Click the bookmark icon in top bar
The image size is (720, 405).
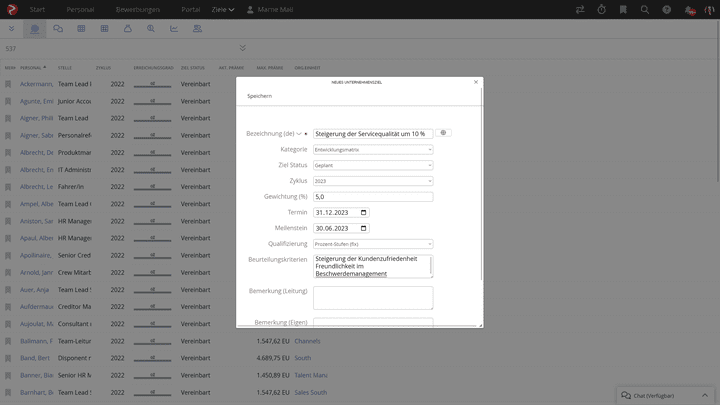pos(624,9)
